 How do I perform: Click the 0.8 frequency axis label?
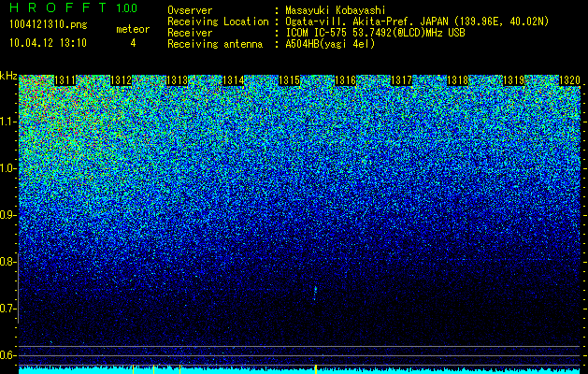pos(7,262)
